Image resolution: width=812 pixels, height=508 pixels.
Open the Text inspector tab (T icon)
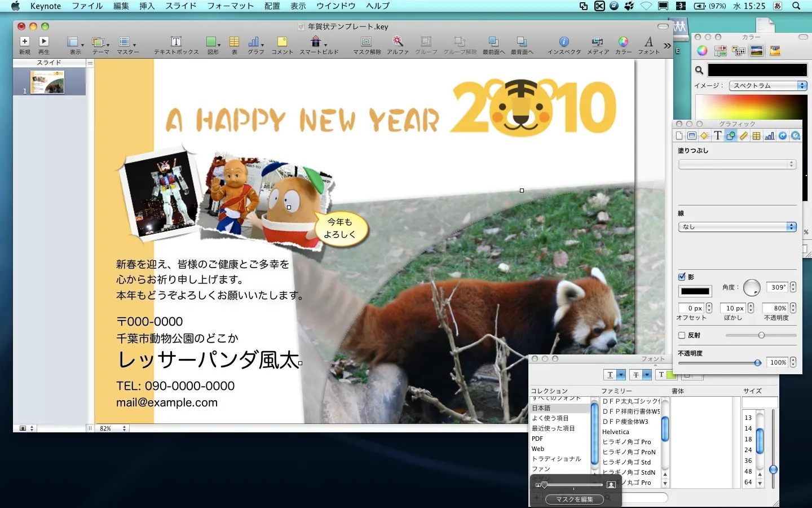(717, 135)
